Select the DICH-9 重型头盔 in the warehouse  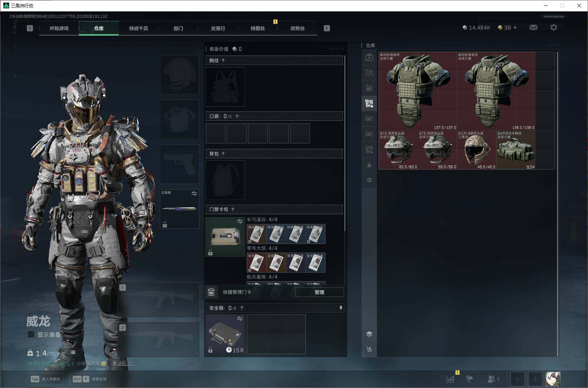tap(476, 150)
